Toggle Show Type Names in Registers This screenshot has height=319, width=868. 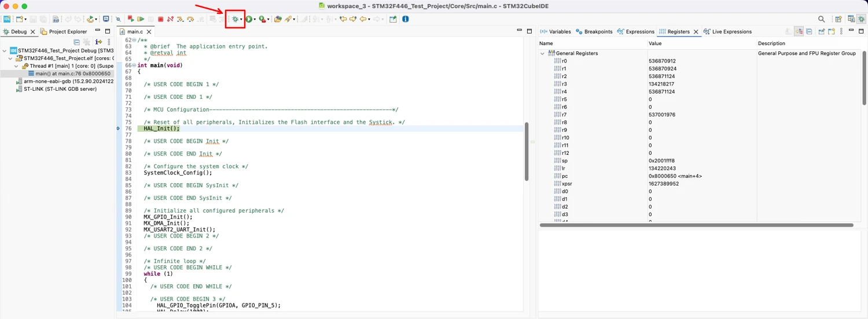coord(789,31)
